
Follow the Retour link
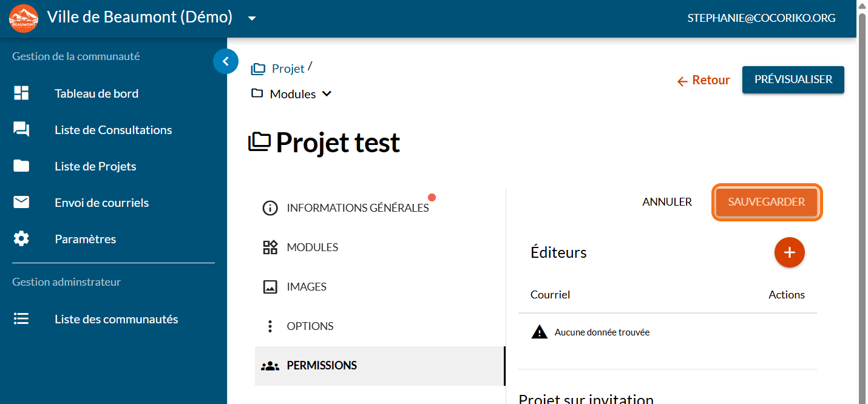click(x=704, y=80)
